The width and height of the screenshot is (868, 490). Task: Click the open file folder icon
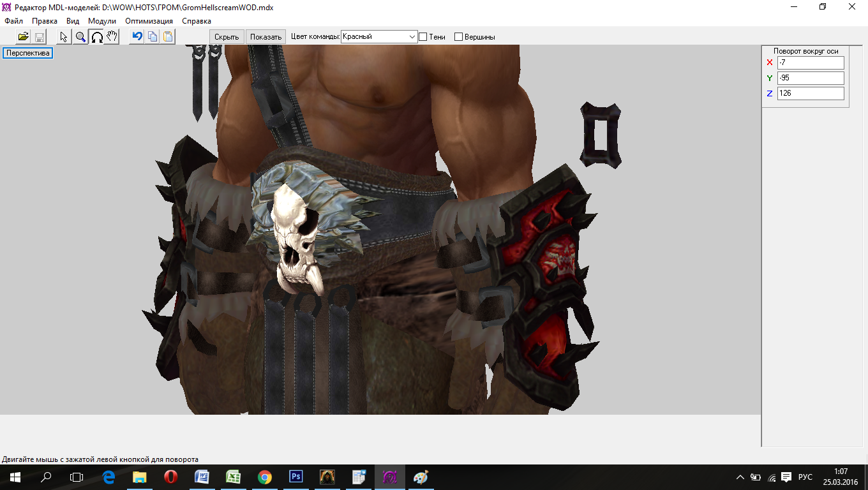coord(24,36)
